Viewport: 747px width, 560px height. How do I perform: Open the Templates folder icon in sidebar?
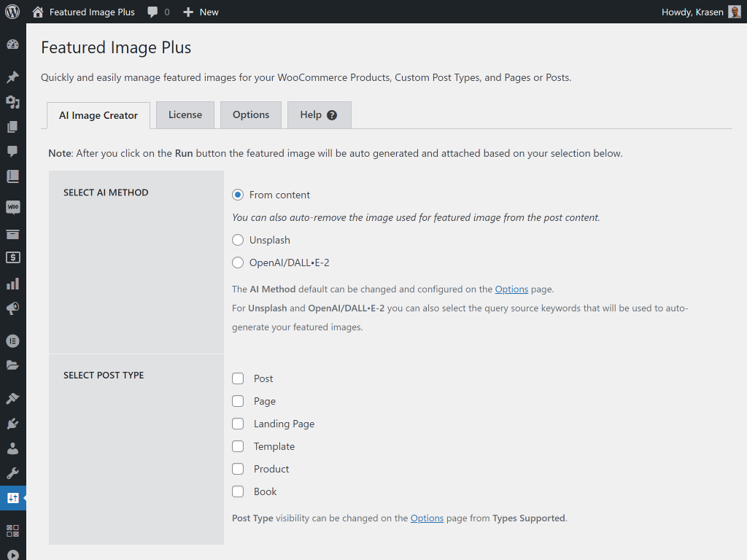[x=13, y=365]
